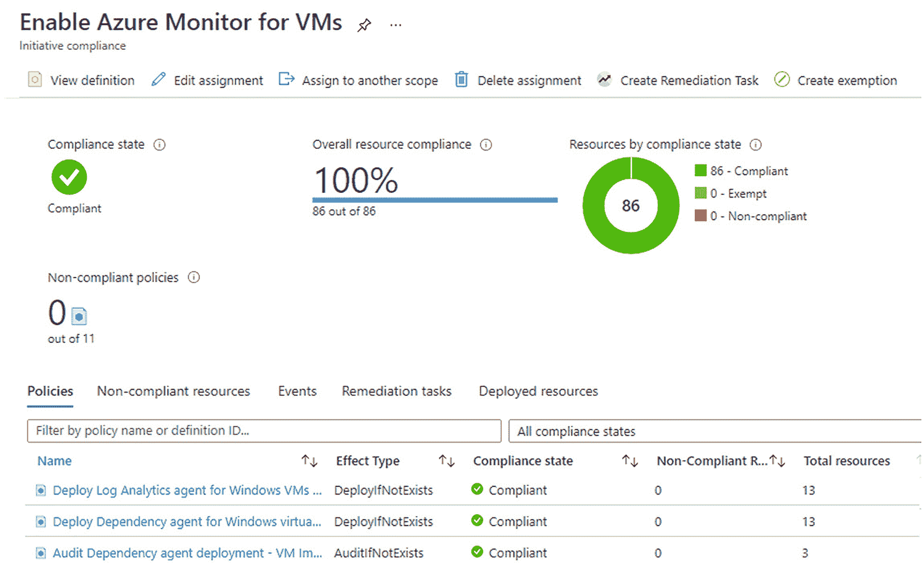Open the All compliance states dropdown
The width and height of the screenshot is (924, 563).
(x=715, y=431)
